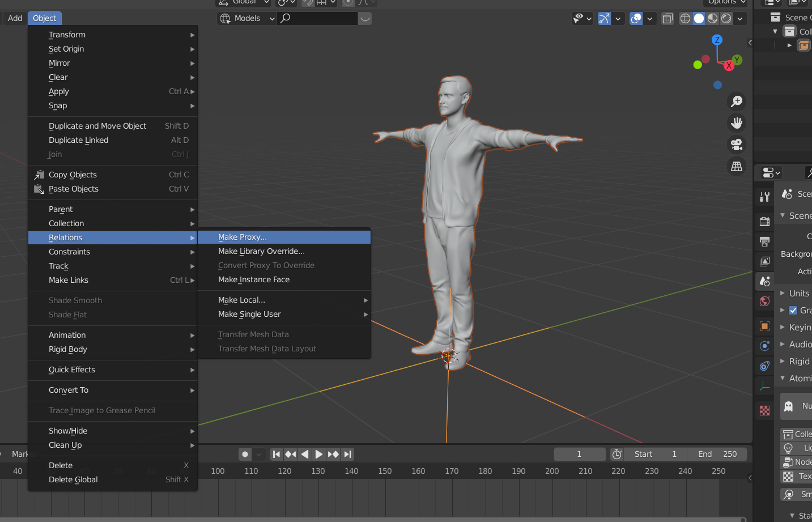The height and width of the screenshot is (522, 812).
Task: Jump to timeline start
Action: [277, 454]
